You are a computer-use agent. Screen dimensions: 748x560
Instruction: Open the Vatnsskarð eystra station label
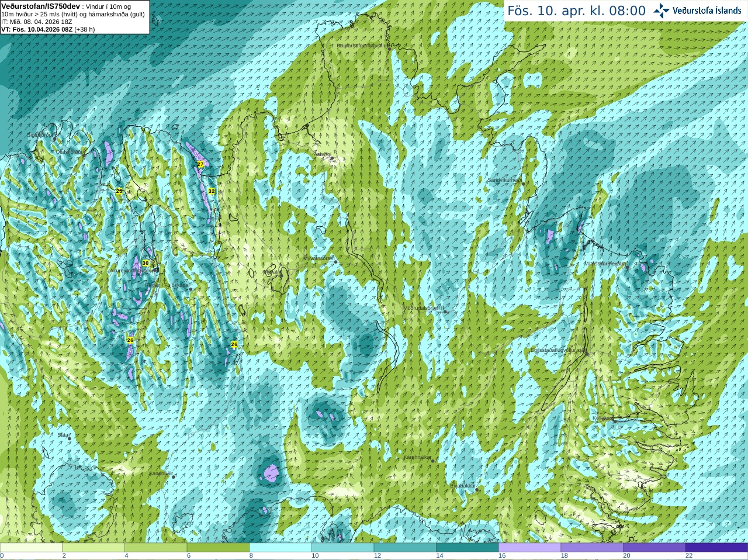click(605, 264)
